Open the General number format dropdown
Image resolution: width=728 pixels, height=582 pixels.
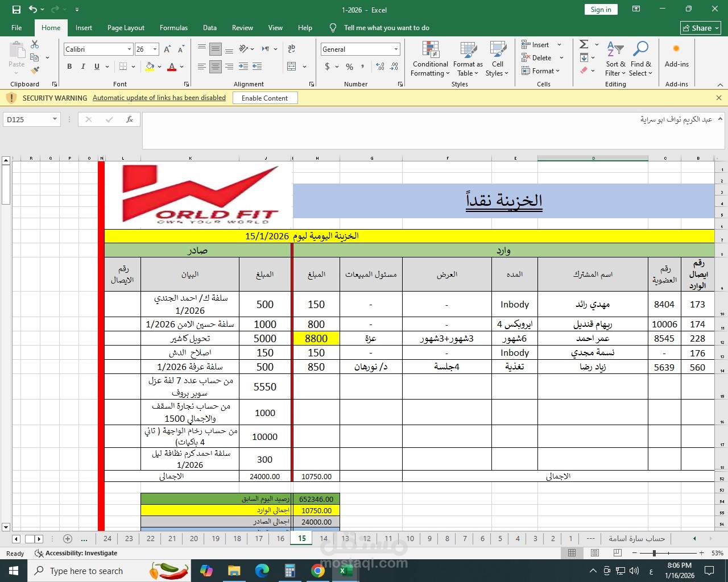(396, 49)
